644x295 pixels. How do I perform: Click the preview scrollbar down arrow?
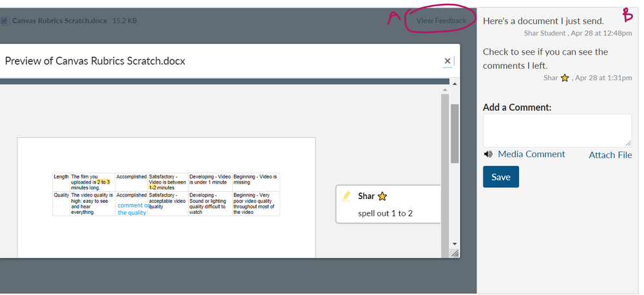point(454,244)
